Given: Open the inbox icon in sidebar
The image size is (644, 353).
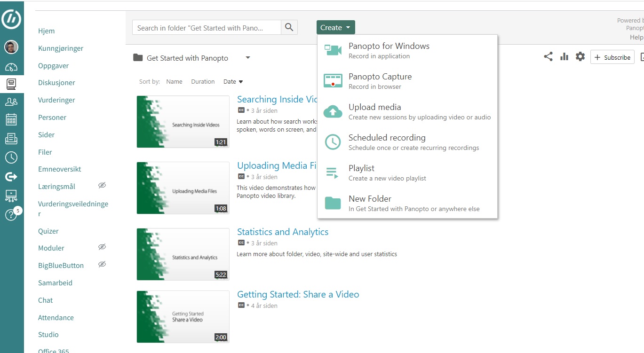Looking at the screenshot, I should (11, 139).
